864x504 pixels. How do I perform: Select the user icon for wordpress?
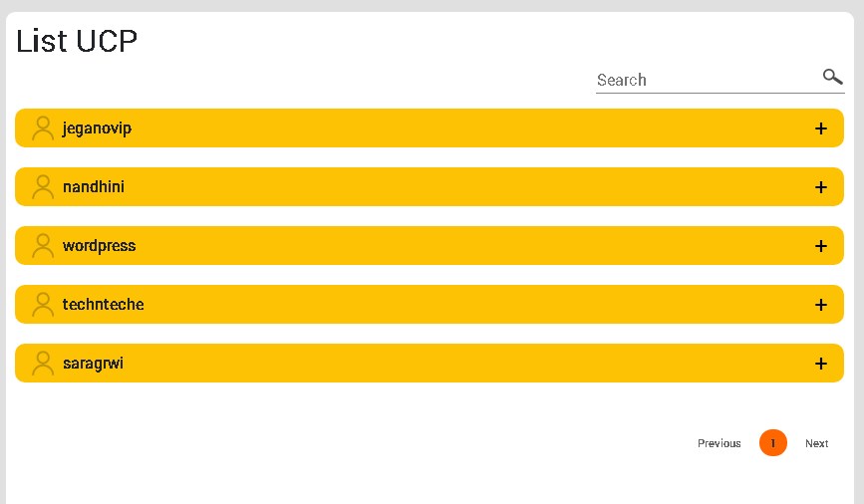click(x=43, y=246)
